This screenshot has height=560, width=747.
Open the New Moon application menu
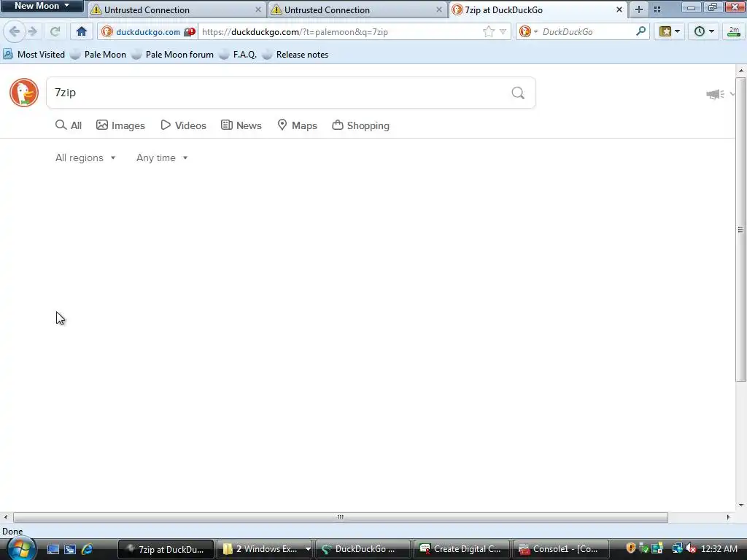click(x=42, y=6)
